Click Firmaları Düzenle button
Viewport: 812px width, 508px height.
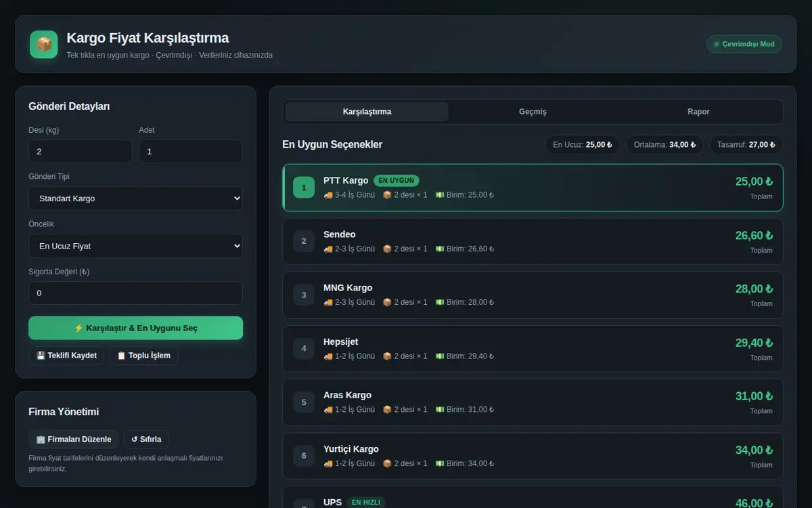tap(74, 439)
